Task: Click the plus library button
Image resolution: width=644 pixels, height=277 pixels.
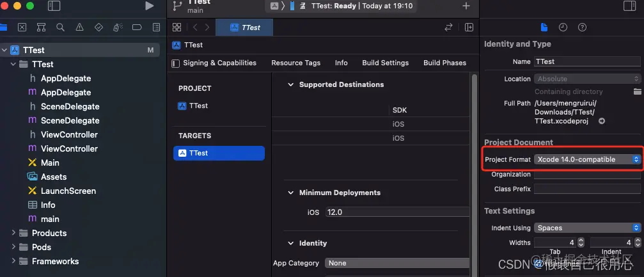Action: 466,6
